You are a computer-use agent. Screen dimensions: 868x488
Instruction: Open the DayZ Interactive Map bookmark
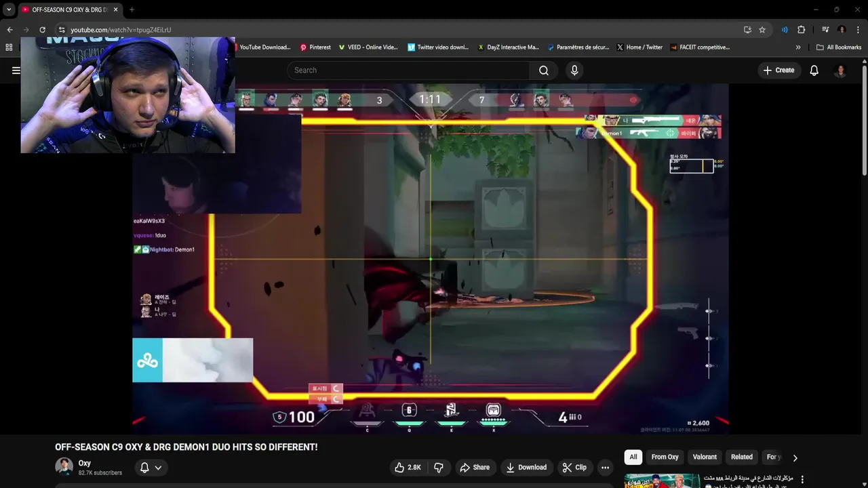[508, 47]
